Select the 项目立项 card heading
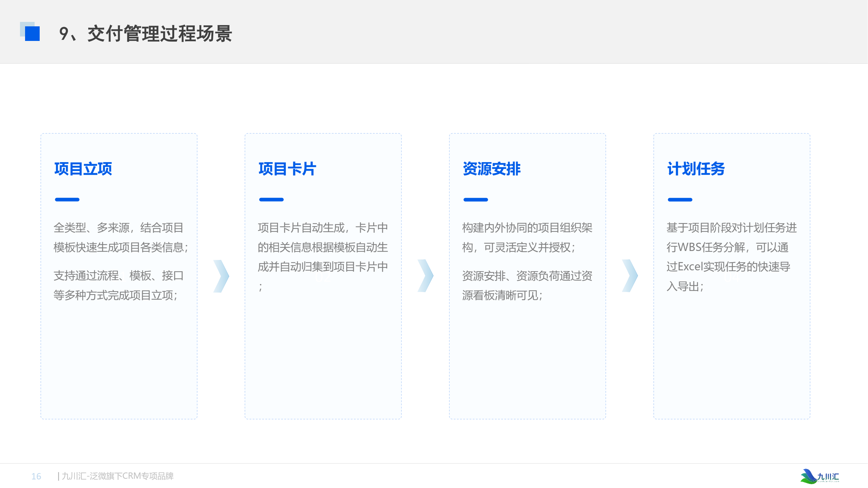The width and height of the screenshot is (868, 488). pyautogui.click(x=83, y=168)
